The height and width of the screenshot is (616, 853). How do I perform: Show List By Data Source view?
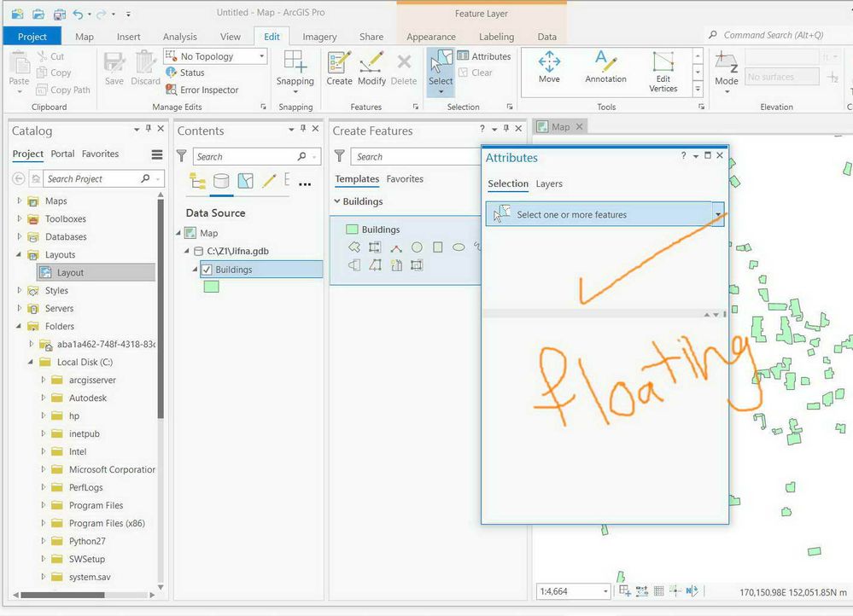pos(221,181)
